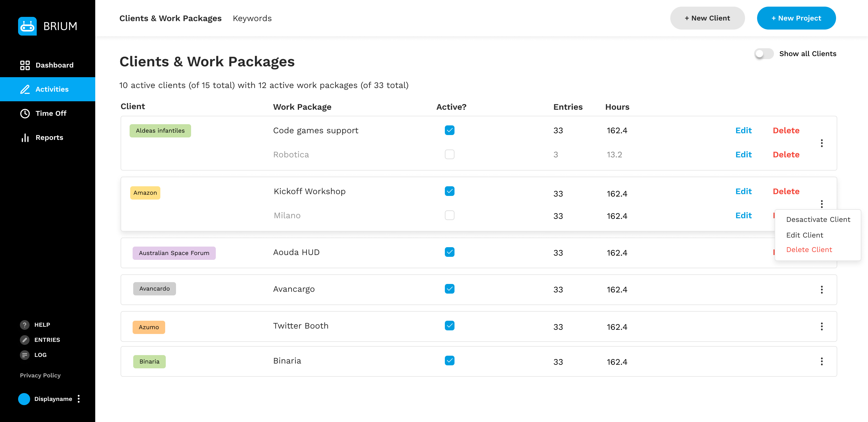Open Time Off clock icon
868x422 pixels.
coord(25,113)
